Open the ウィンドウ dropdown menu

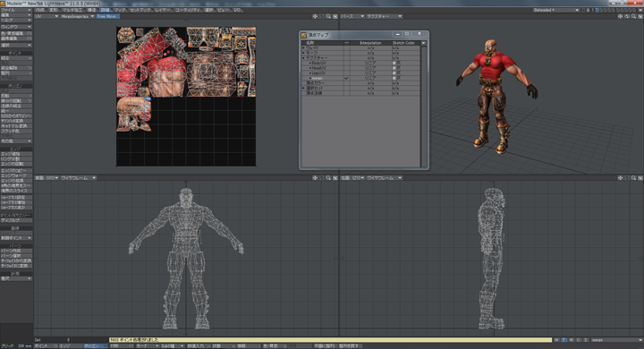pyautogui.click(x=16, y=27)
